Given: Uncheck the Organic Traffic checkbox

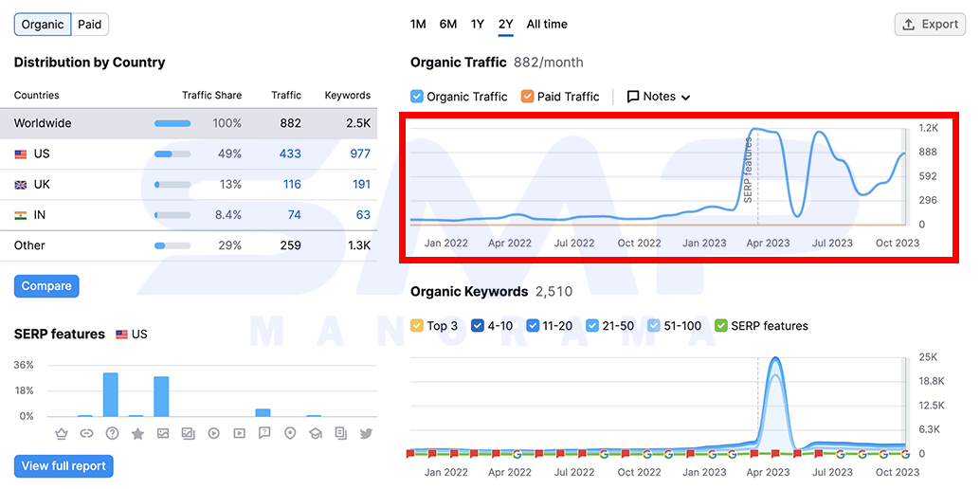Looking at the screenshot, I should pos(417,97).
